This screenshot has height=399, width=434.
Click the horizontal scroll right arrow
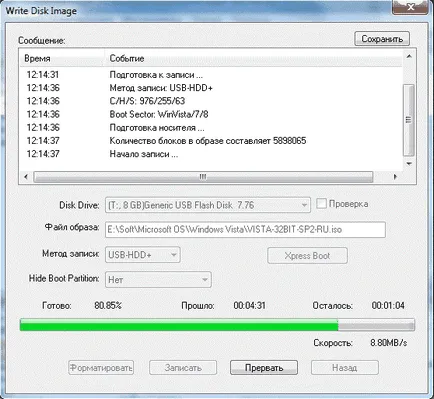[395, 177]
